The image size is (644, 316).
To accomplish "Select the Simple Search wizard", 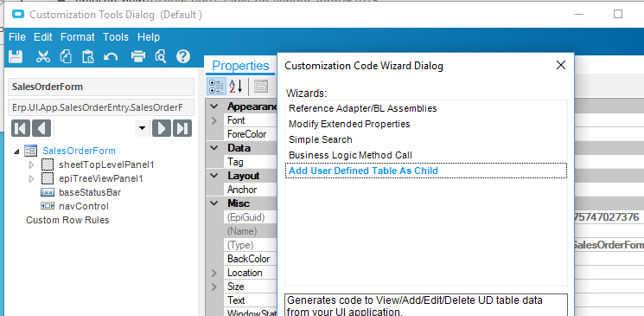I will coord(321,139).
